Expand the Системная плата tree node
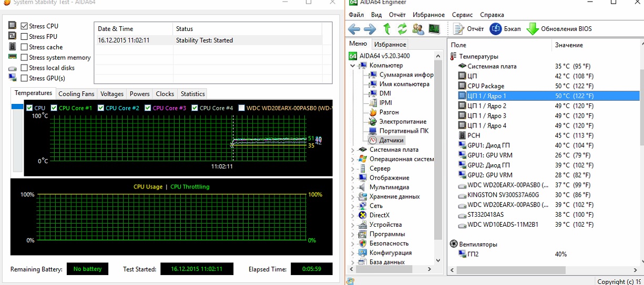 click(x=352, y=150)
